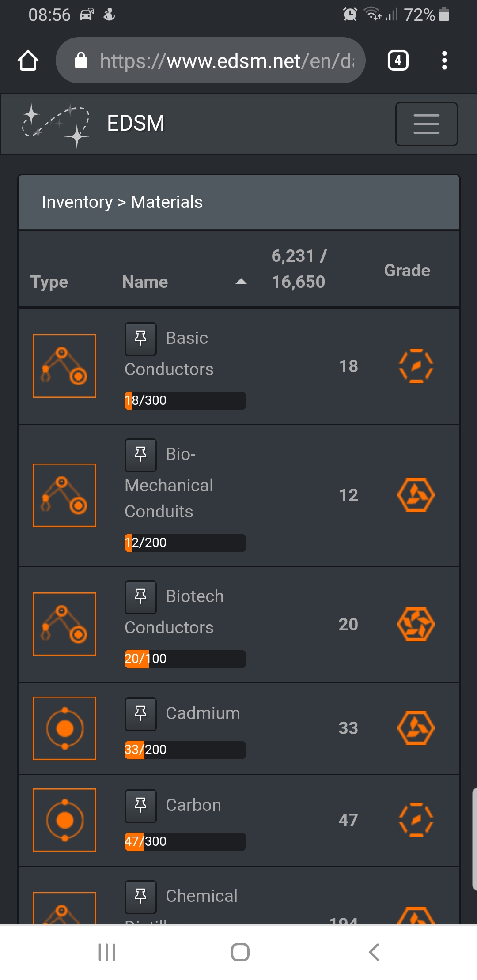477x980 pixels.
Task: Click the Cadmium grade icon
Action: tap(416, 728)
